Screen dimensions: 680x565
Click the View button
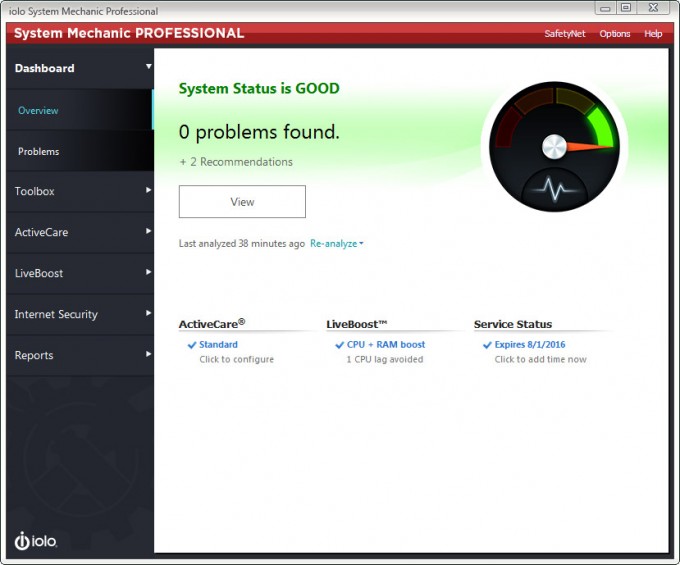[x=242, y=202]
